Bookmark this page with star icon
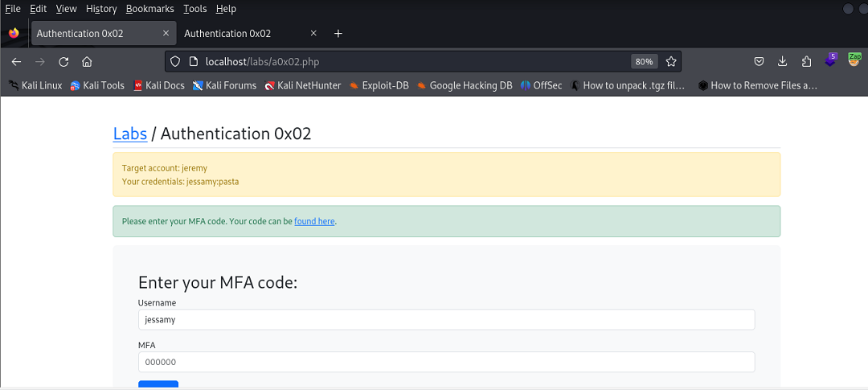Screen dimensions: 868x390 click(671, 61)
